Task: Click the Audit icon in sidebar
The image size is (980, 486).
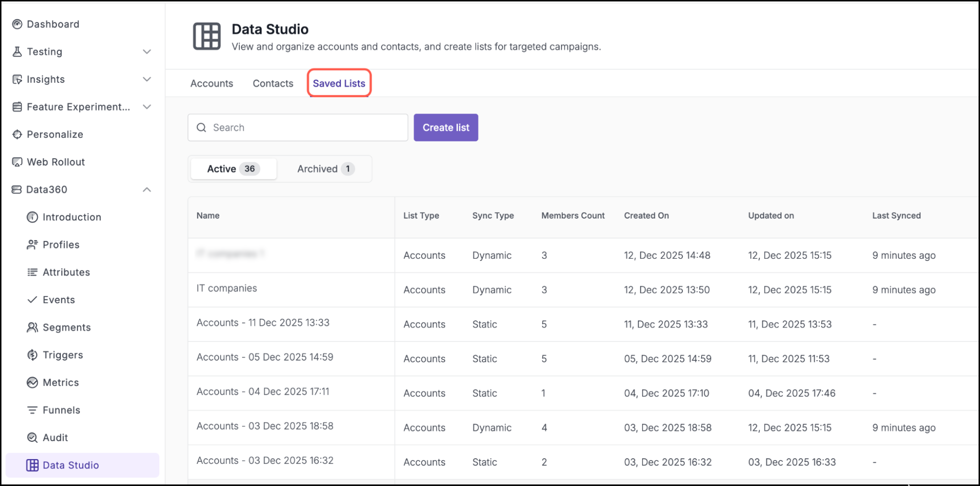Action: click(32, 437)
